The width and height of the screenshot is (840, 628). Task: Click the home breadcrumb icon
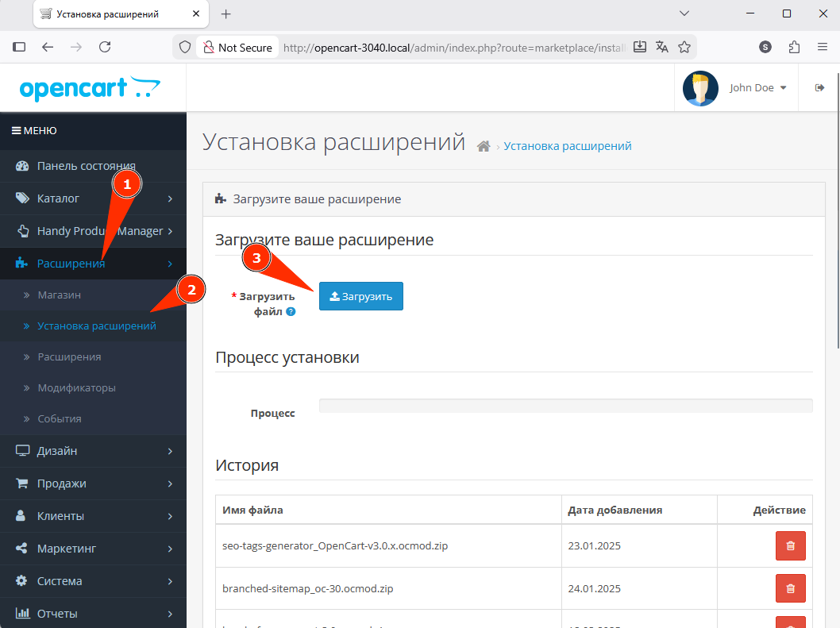click(484, 146)
